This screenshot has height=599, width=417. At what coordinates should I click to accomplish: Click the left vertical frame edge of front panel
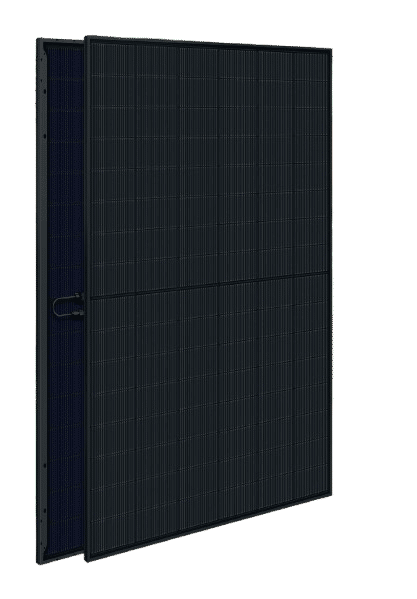87,299
